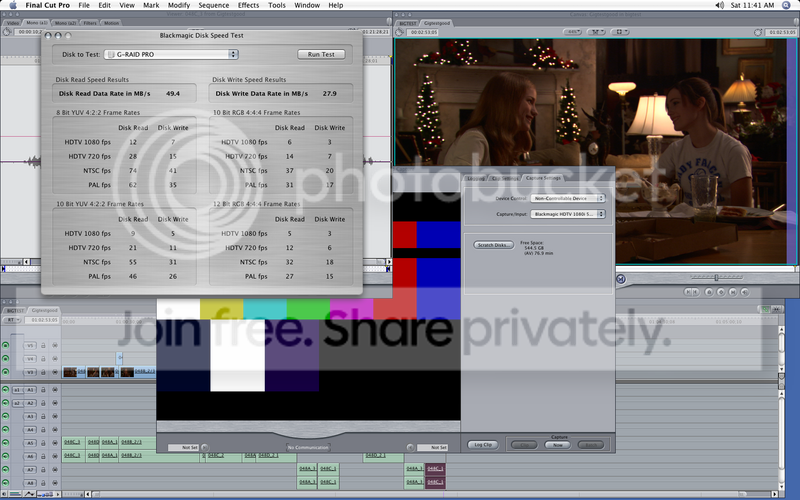Click Capture Batch button
Screen dimensions: 800x500
591,445
